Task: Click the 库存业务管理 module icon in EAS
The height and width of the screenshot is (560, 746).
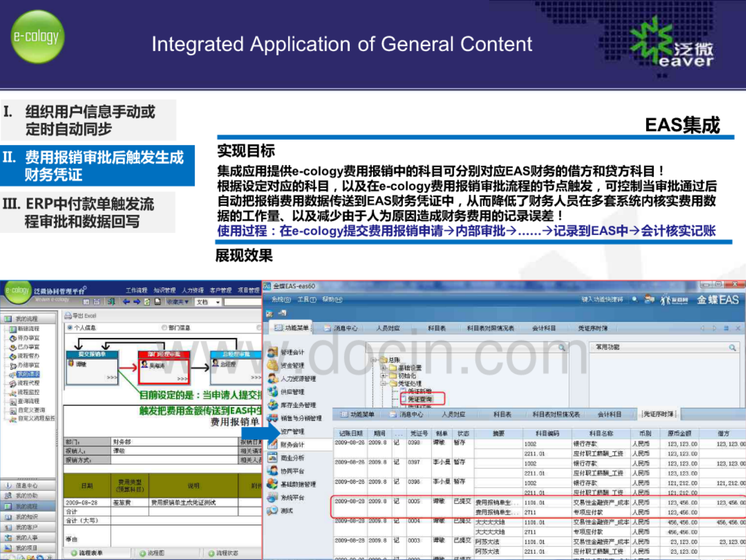Action: click(x=272, y=405)
